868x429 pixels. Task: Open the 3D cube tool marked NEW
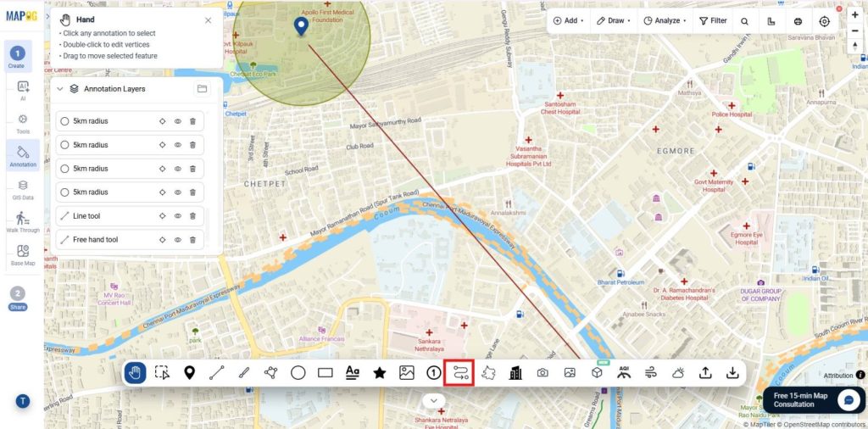click(597, 372)
